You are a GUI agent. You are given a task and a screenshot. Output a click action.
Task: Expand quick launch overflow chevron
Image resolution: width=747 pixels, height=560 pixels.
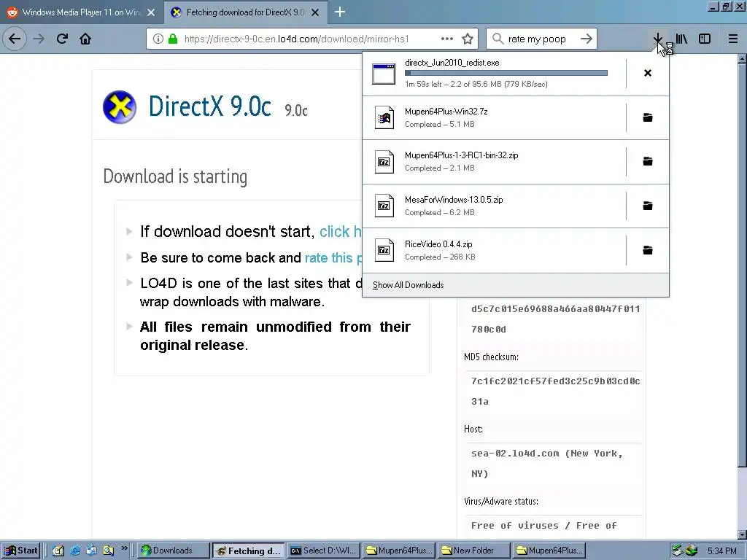coord(124,548)
